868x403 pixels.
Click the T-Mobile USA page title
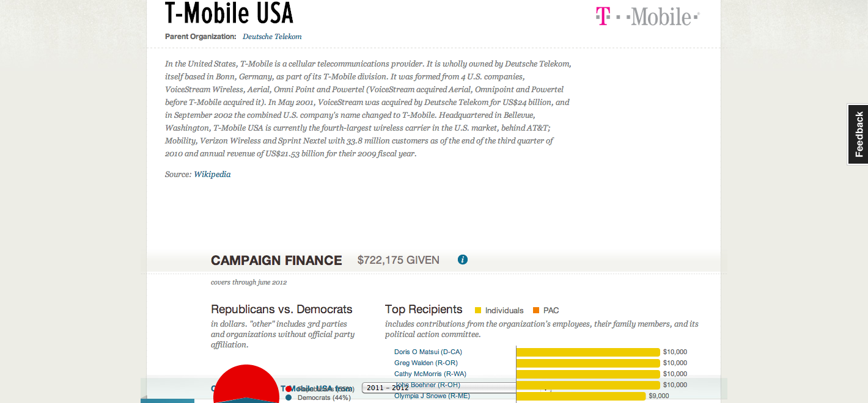pos(229,13)
